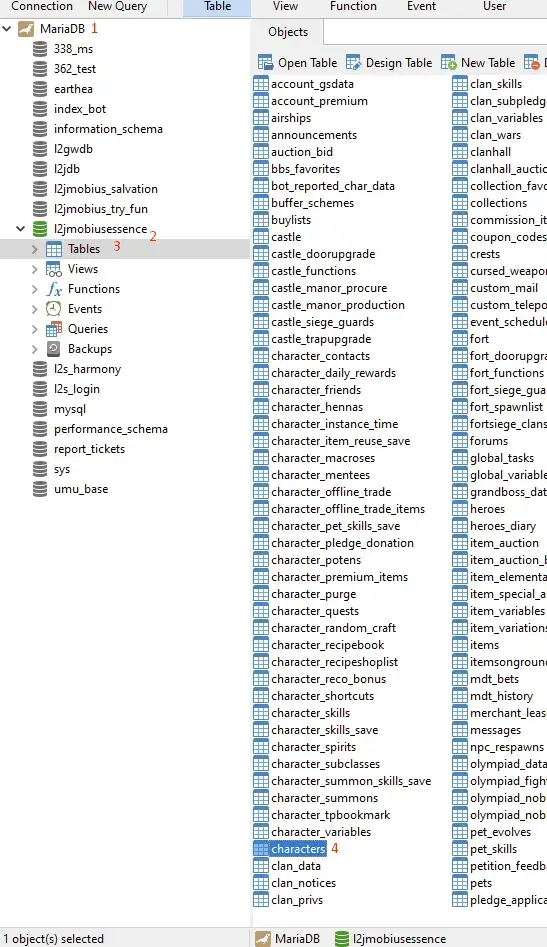The width and height of the screenshot is (547, 947).
Task: Expand the Views tree node
Action: click(x=34, y=269)
